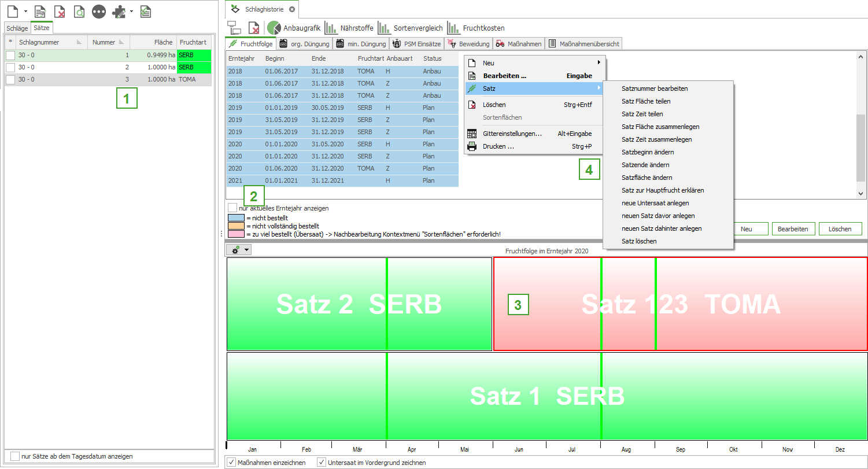Image resolution: width=868 pixels, height=469 pixels.
Task: Uncheck 'Maßnahmen einzeichnen' checkbox
Action: click(231, 463)
